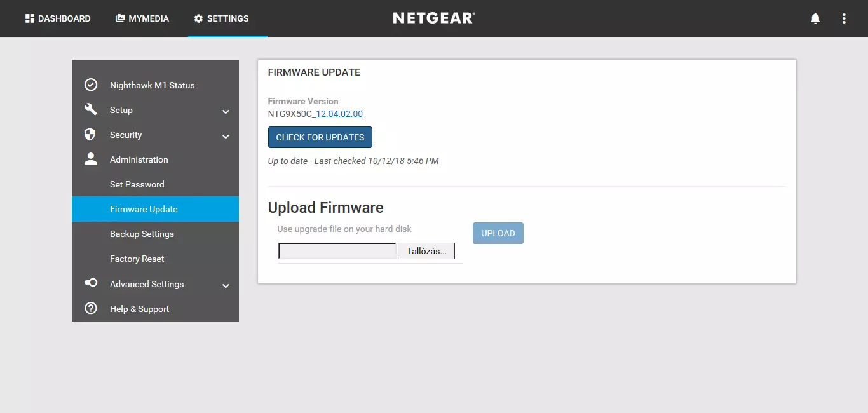Viewport: 868px width, 413px height.
Task: Click the Check For Updates button
Action: [320, 137]
